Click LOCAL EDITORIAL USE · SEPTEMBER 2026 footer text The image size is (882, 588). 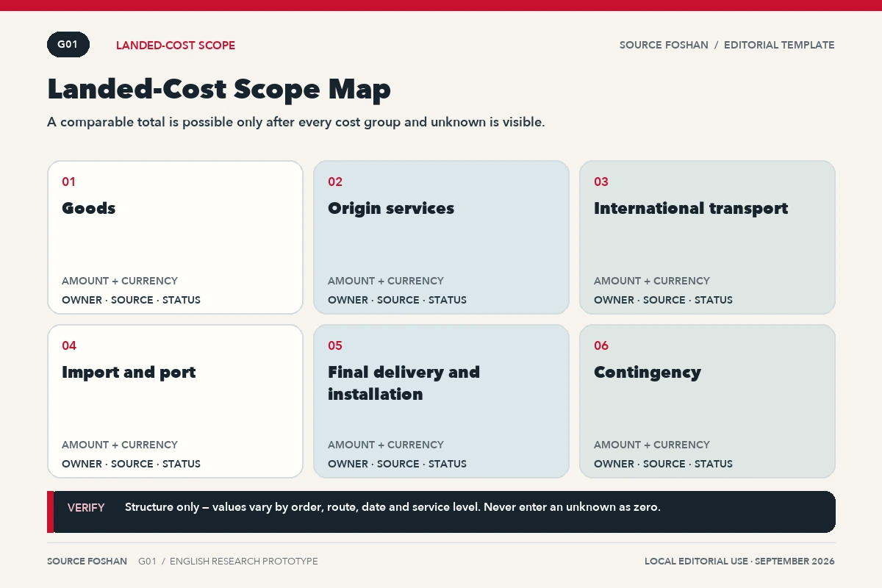tap(739, 562)
